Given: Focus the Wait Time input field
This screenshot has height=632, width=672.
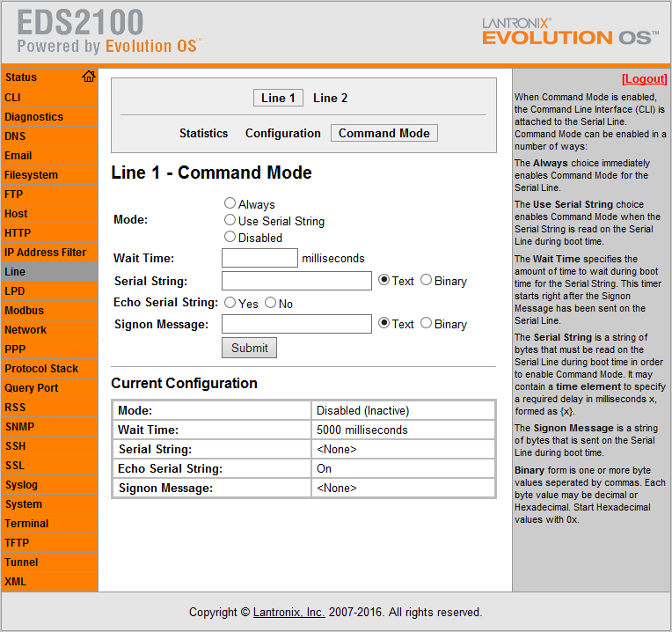Looking at the screenshot, I should pyautogui.click(x=259, y=258).
